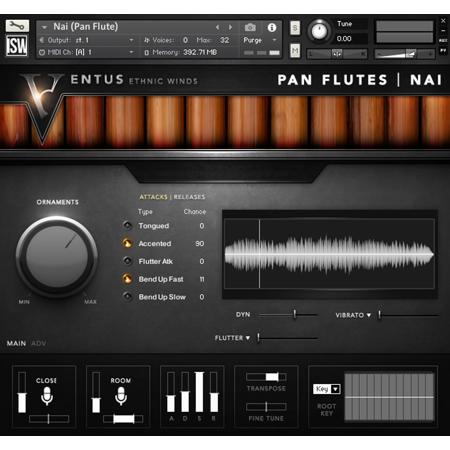Click the waveform display
This screenshot has width=450, height=450.
coord(329,253)
